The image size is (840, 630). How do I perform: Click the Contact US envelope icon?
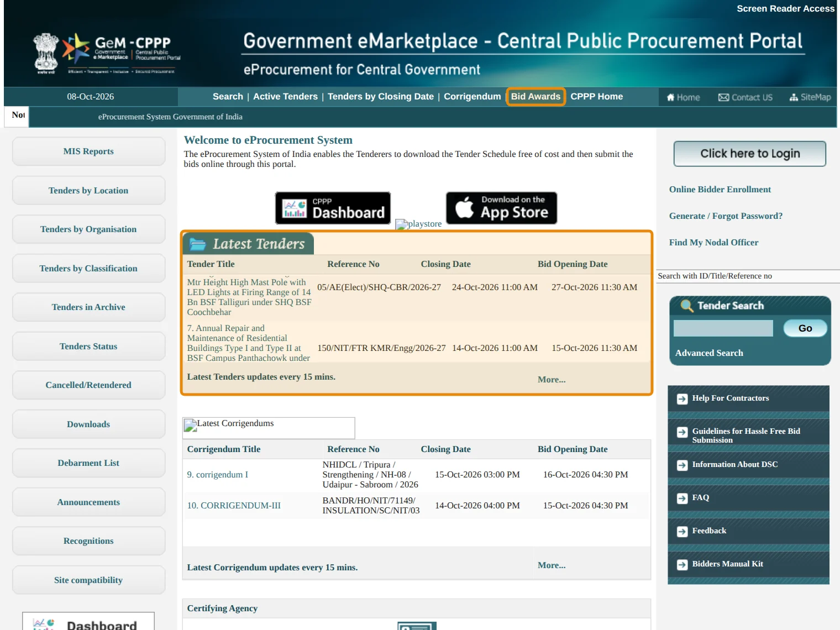[x=723, y=97]
